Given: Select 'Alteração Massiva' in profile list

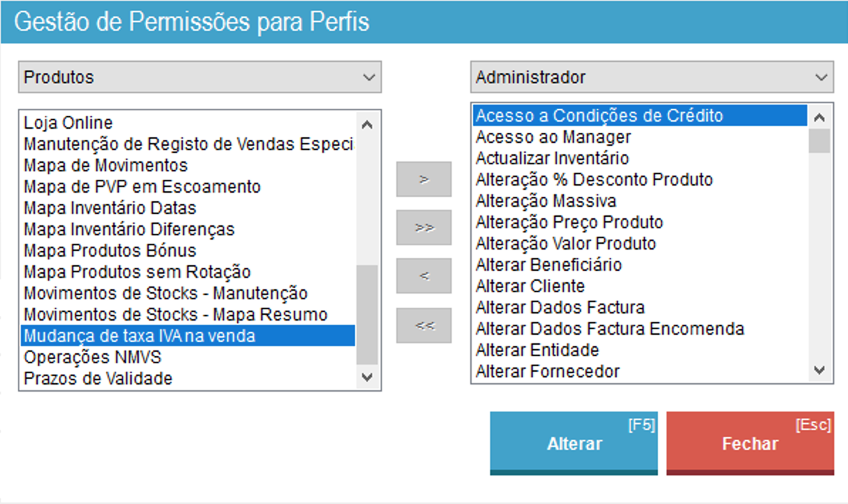Looking at the screenshot, I should click(x=546, y=200).
